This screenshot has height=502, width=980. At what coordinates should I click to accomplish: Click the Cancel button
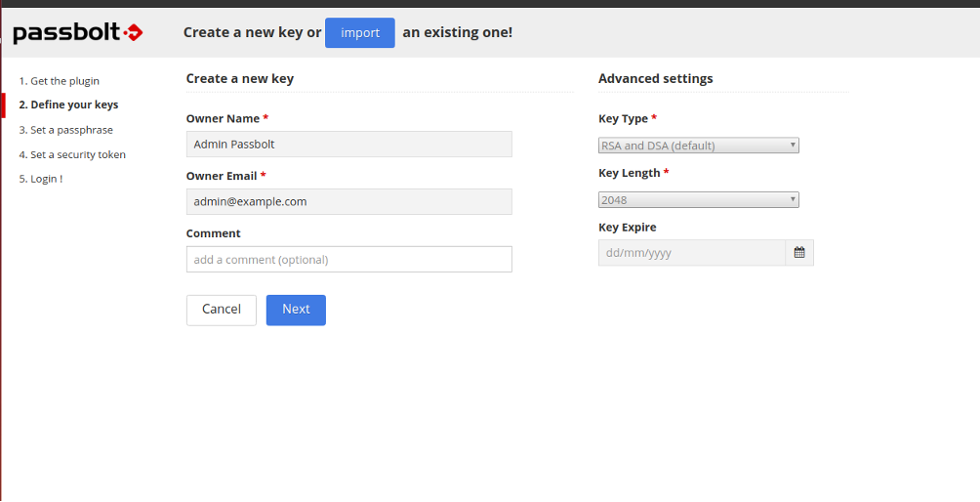222,310
